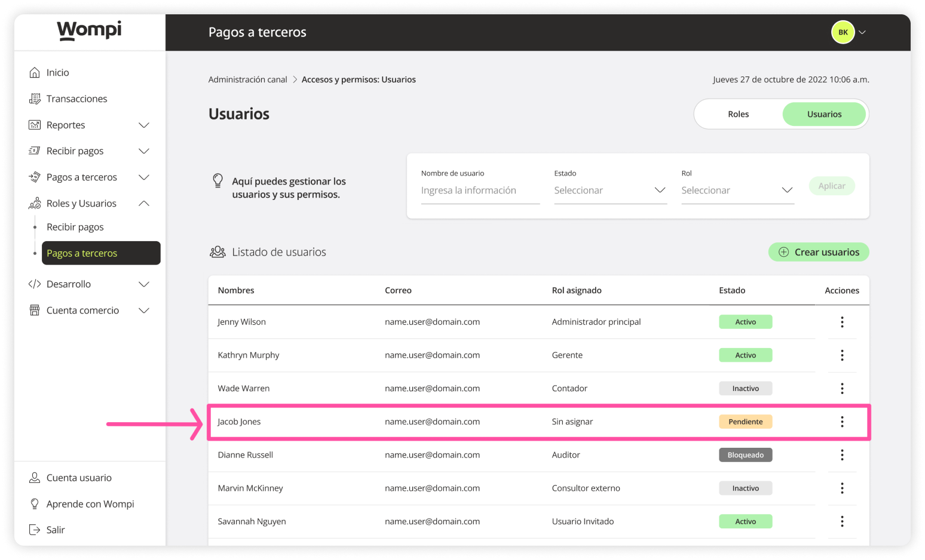Switch to the Roles tab
Screen dimensions: 925x560
tap(738, 113)
